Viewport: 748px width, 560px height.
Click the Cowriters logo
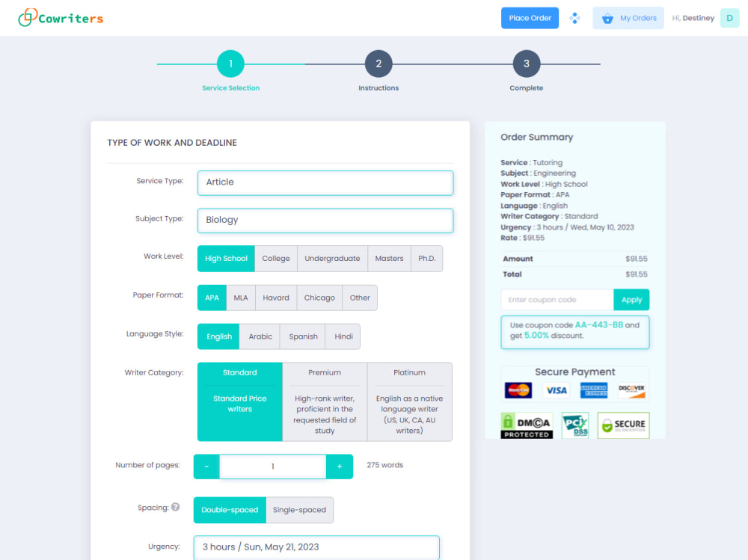pyautogui.click(x=60, y=17)
